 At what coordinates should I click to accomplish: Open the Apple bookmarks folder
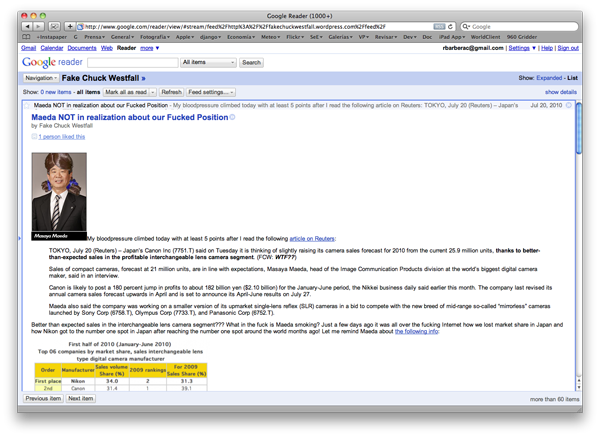(x=185, y=37)
